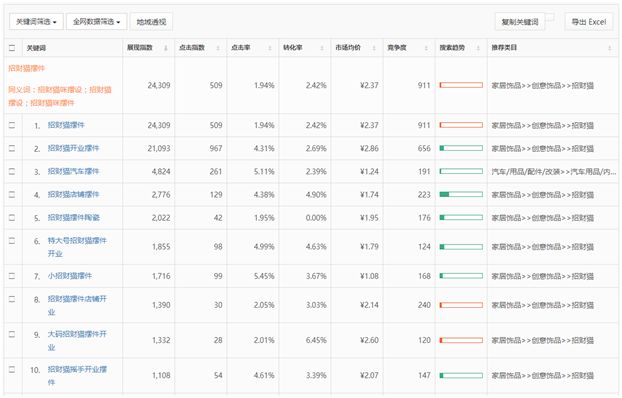Viewport: 622px width, 398px height.
Task: Sort by the 市场均价 column sort icon
Action: pos(374,48)
